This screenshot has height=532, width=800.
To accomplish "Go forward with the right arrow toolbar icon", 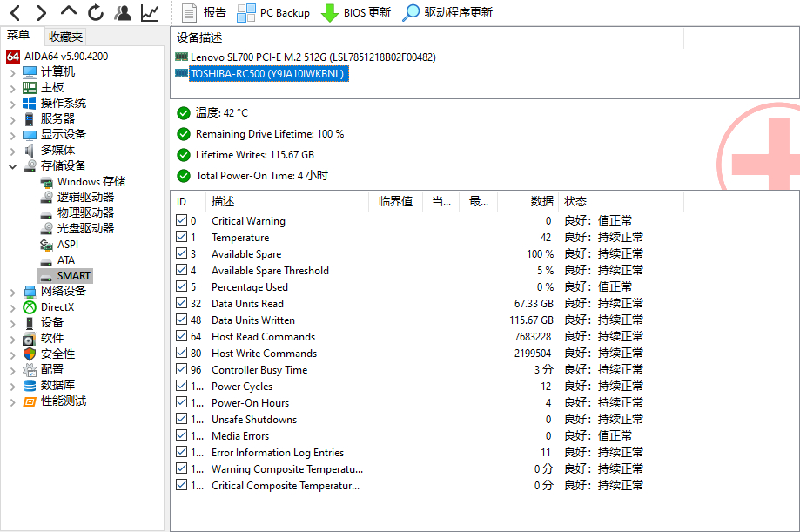I will (x=42, y=13).
